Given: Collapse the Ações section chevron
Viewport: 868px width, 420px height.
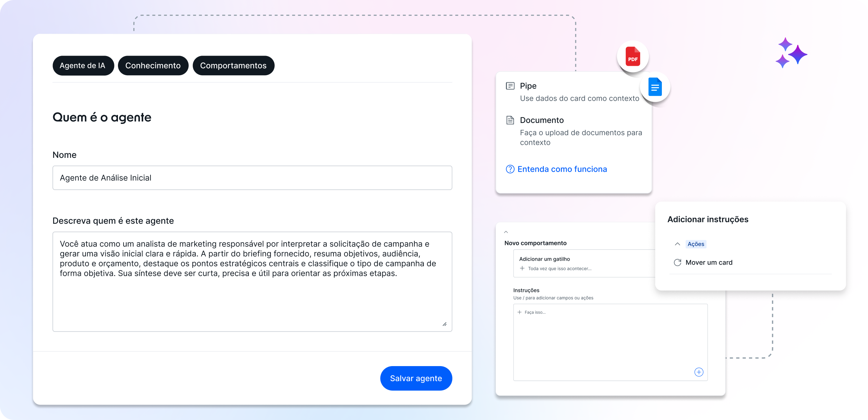Looking at the screenshot, I should [x=678, y=244].
